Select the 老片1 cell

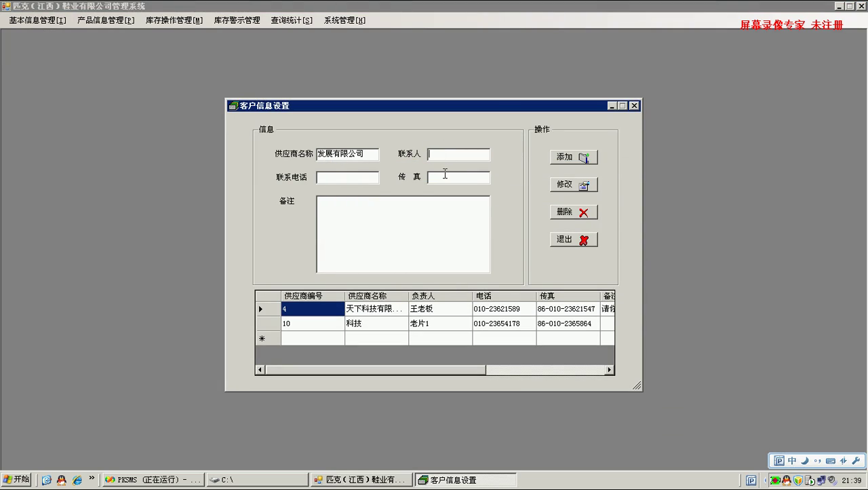[x=440, y=324]
